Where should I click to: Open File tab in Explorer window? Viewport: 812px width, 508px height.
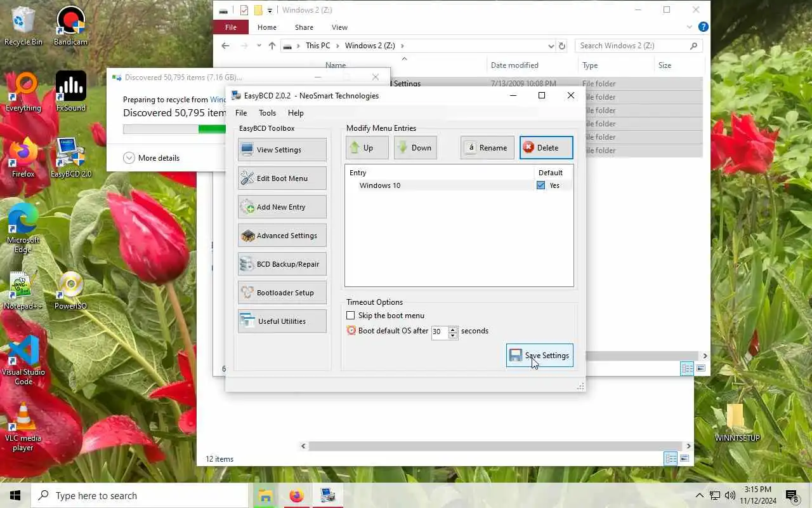(231, 27)
